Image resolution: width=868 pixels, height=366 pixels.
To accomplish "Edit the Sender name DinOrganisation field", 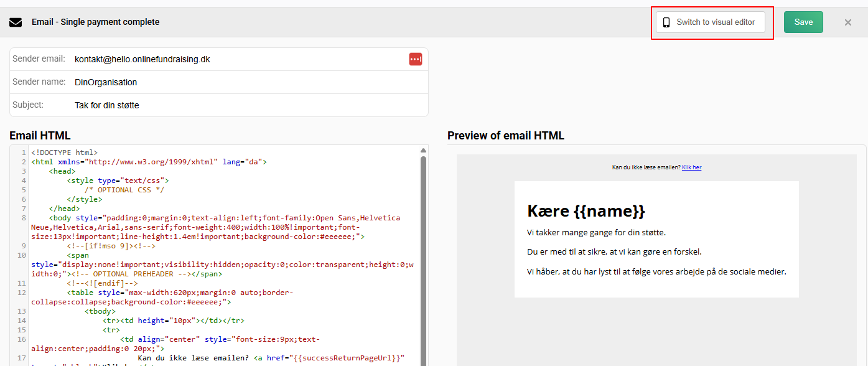I will (x=249, y=82).
